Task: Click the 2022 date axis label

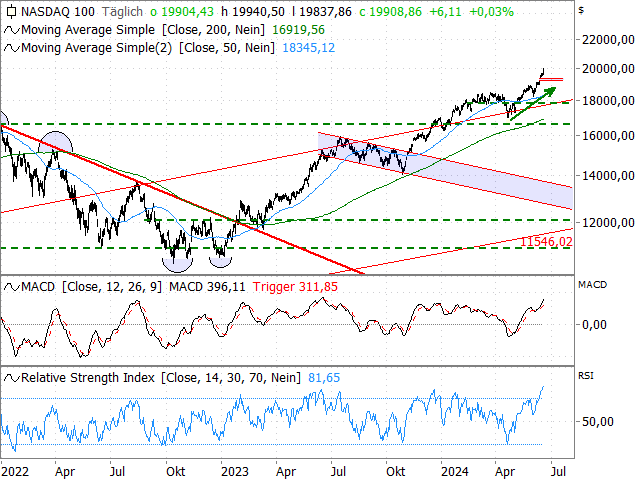Action: tap(15, 472)
